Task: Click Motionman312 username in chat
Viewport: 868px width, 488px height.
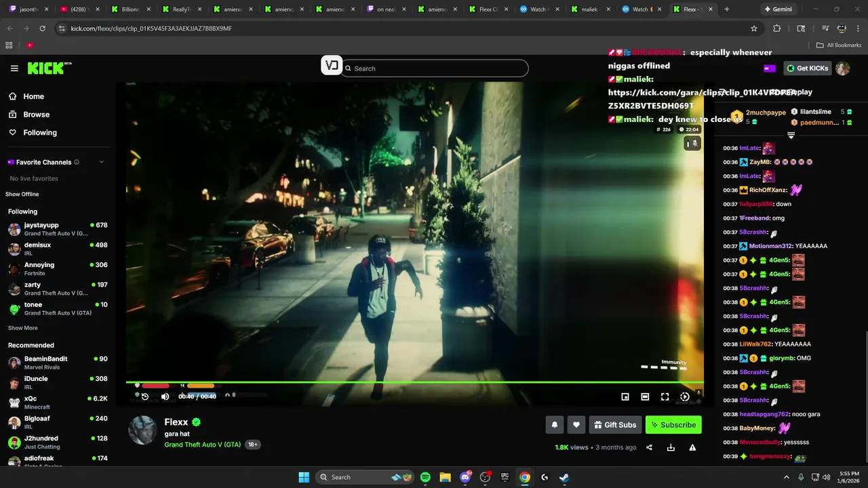Action: (x=770, y=246)
